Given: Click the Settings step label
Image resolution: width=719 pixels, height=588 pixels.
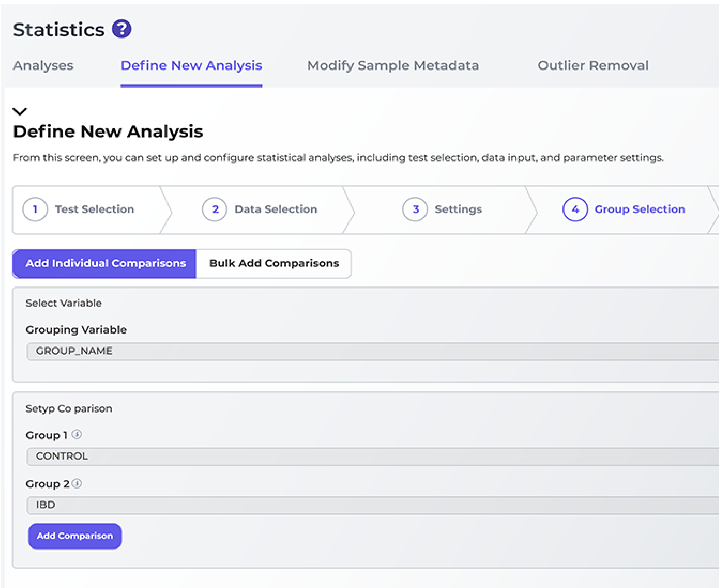Looking at the screenshot, I should point(458,209).
